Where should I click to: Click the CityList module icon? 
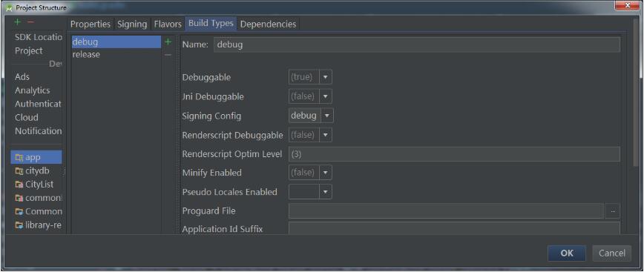pyautogui.click(x=19, y=185)
